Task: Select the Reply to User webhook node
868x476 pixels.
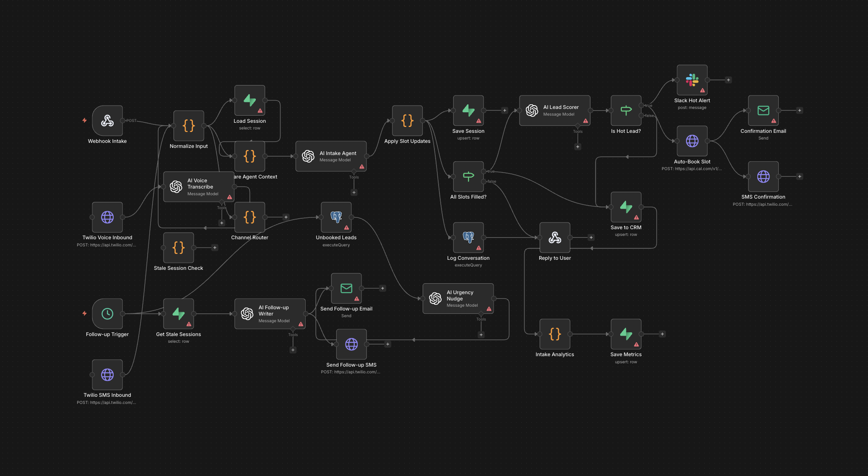Action: click(554, 238)
